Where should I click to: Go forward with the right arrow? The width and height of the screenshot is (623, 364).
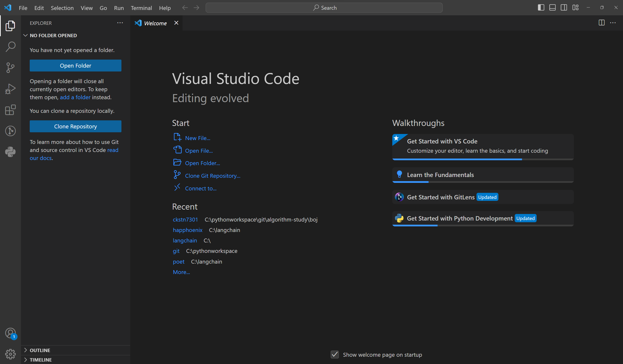click(196, 8)
